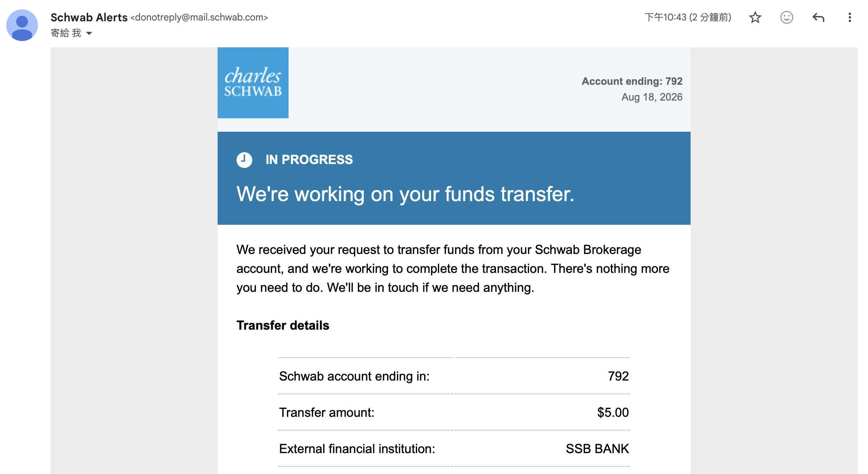Click the Charles Schwab logo
Screen dimensions: 868x474
click(253, 83)
